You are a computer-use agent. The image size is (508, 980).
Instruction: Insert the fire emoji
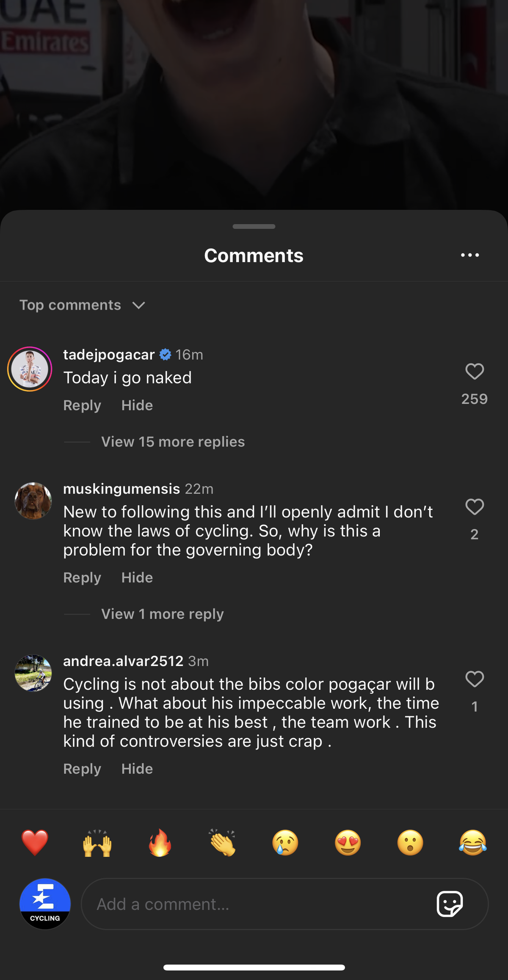(160, 843)
